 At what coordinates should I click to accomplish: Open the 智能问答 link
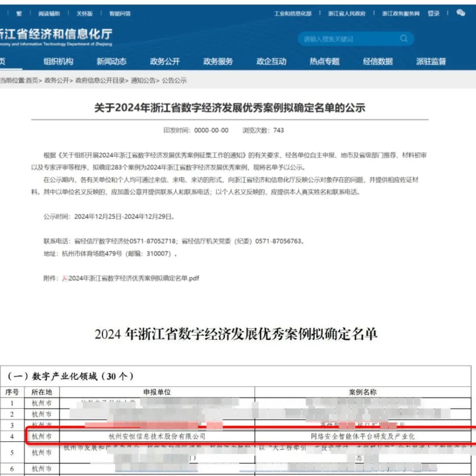[x=120, y=14]
